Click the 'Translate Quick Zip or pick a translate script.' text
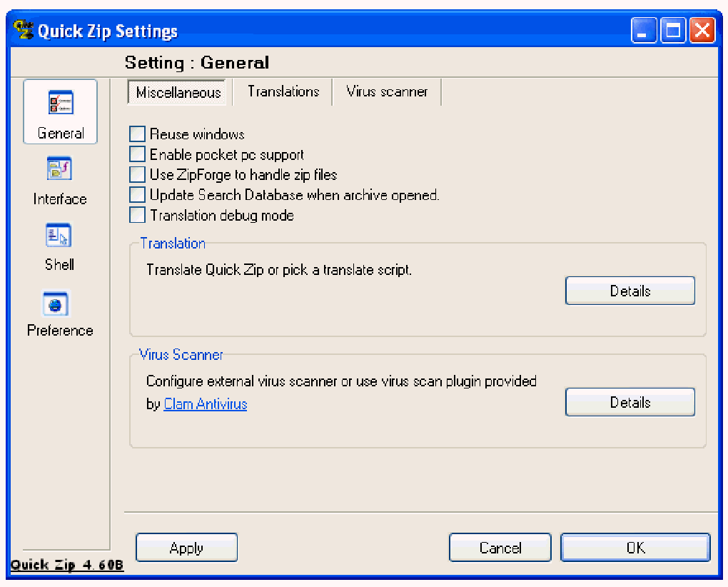The image size is (728, 587). (x=279, y=270)
